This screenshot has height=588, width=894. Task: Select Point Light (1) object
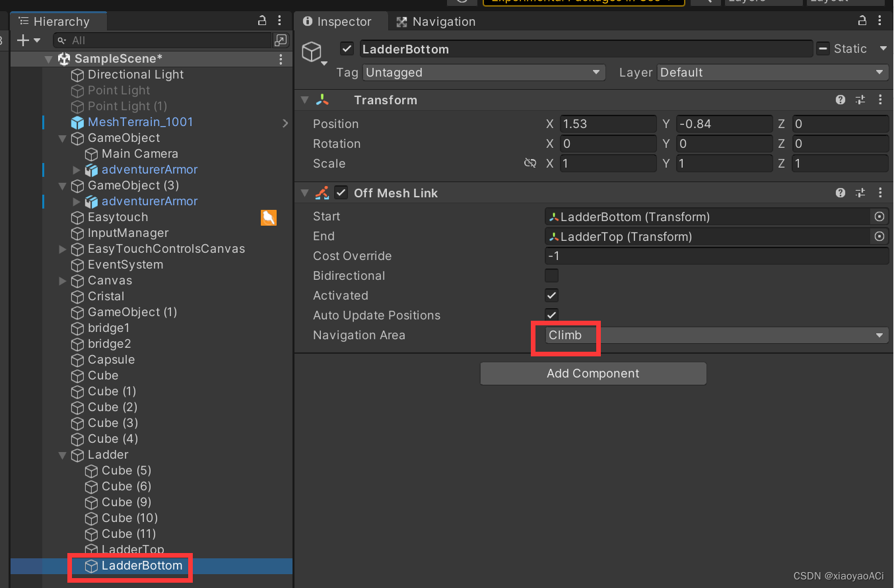(127, 106)
